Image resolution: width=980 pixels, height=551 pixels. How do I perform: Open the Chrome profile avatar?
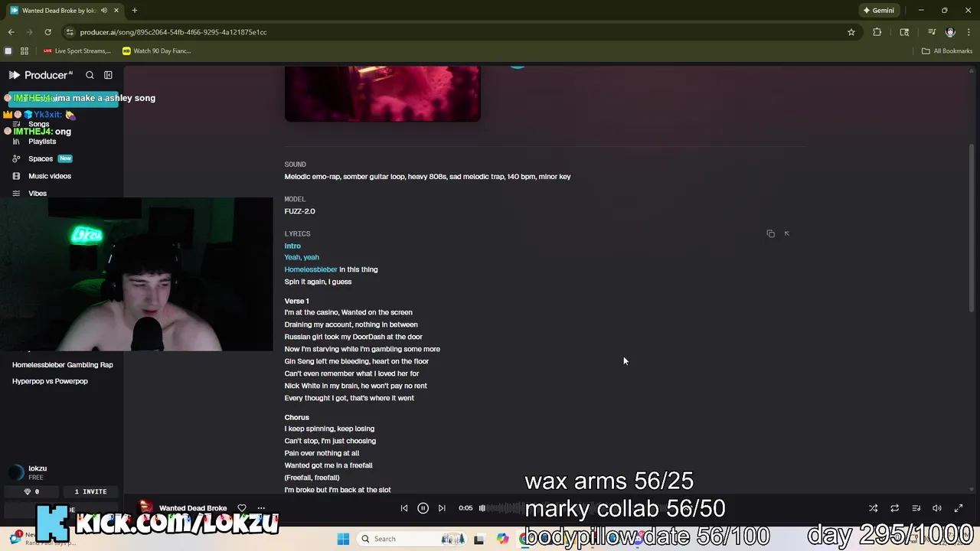tap(950, 32)
